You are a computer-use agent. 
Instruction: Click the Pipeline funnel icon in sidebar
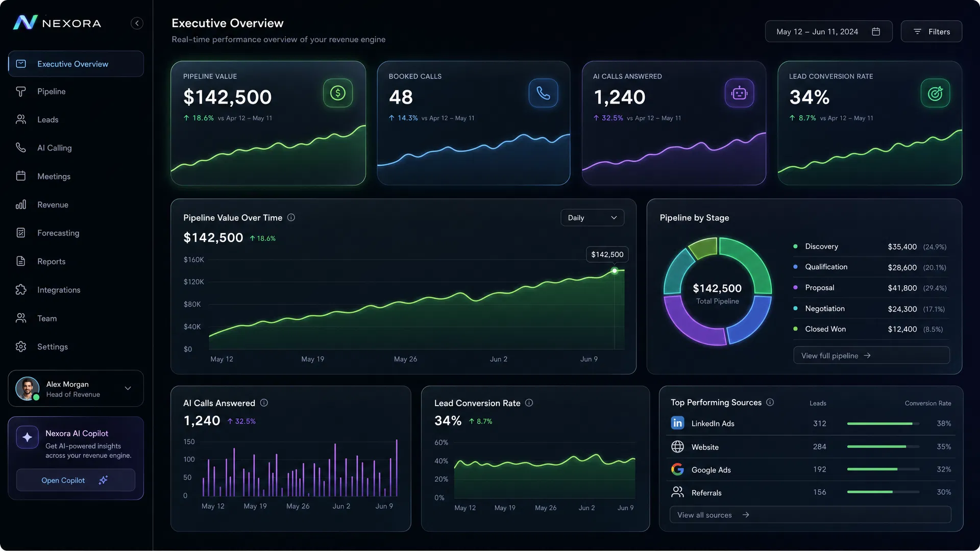(21, 91)
